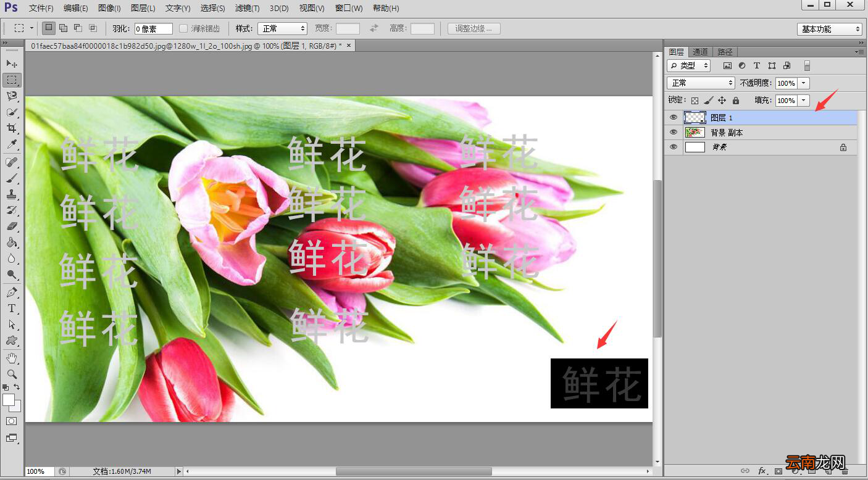Hide the 图层 1 layer

click(674, 117)
